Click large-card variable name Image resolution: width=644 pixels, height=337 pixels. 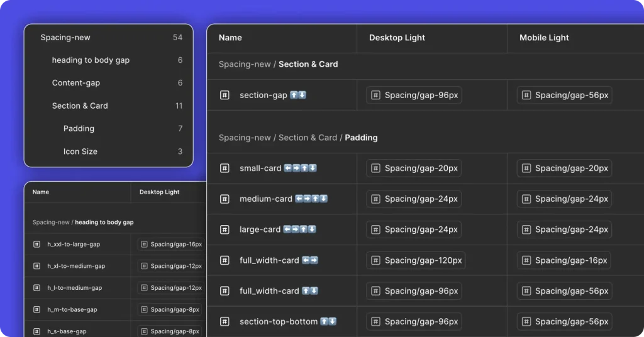260,229
